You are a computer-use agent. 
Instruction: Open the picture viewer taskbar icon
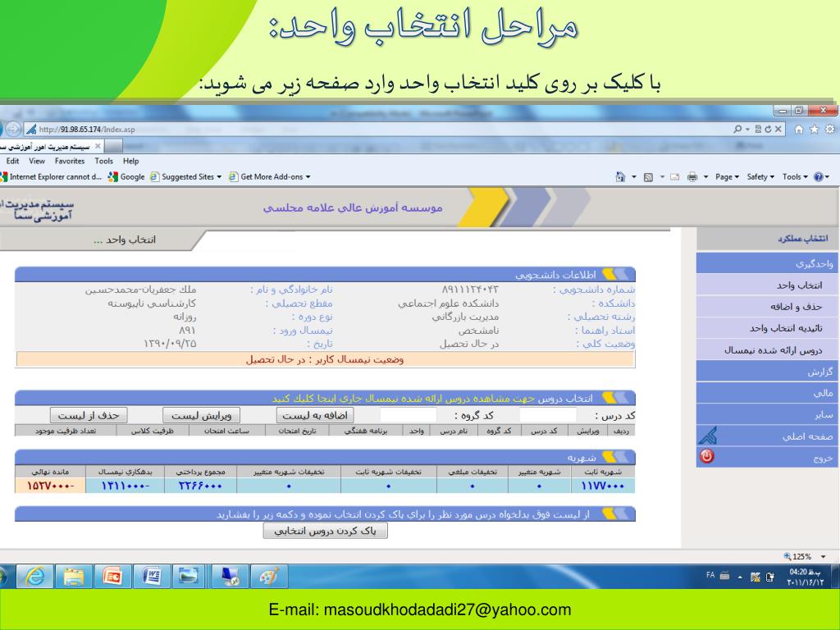pos(188,577)
